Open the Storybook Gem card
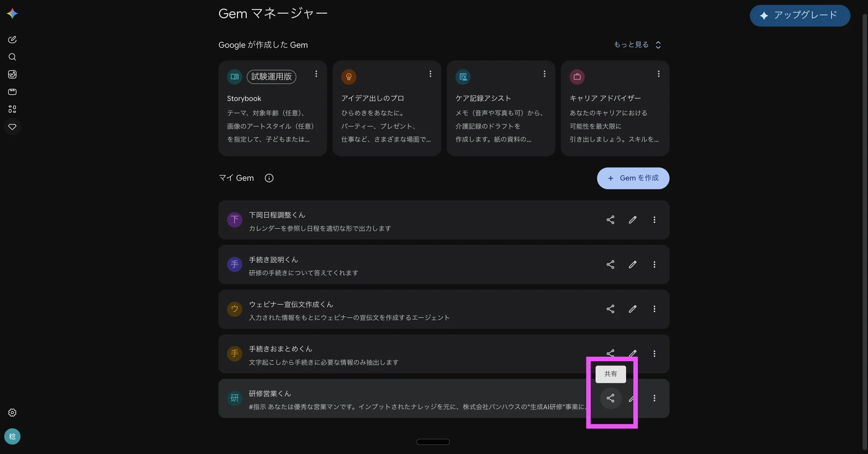Screen dimensions: 868x454 (x=273, y=108)
